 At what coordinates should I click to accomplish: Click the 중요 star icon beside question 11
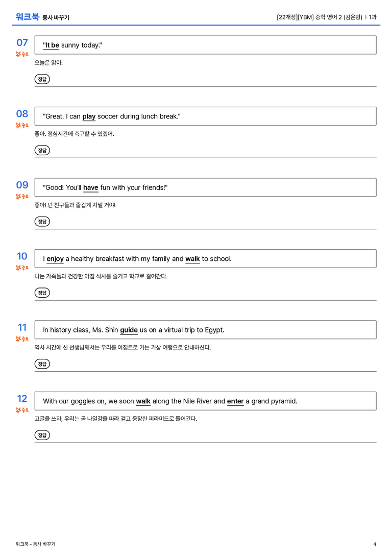click(18, 339)
